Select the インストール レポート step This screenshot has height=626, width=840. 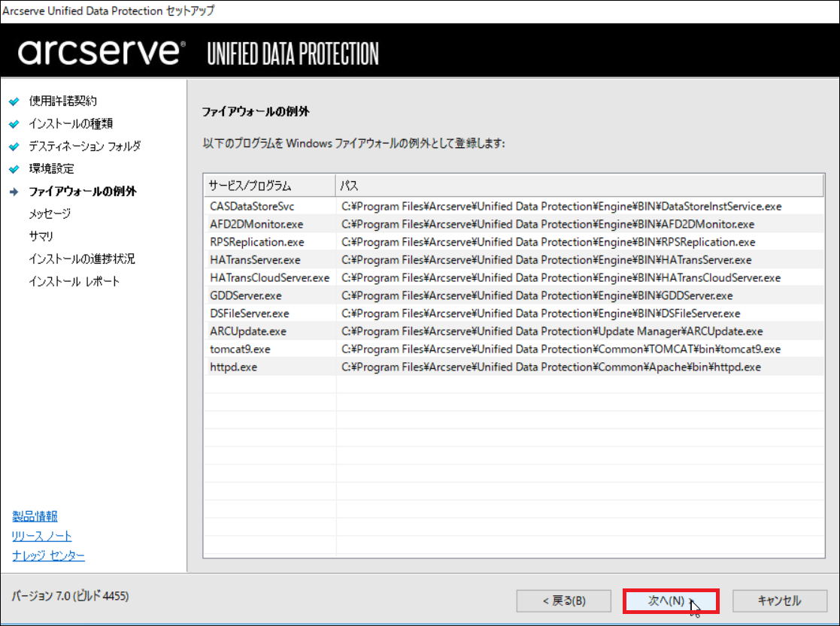point(74,281)
